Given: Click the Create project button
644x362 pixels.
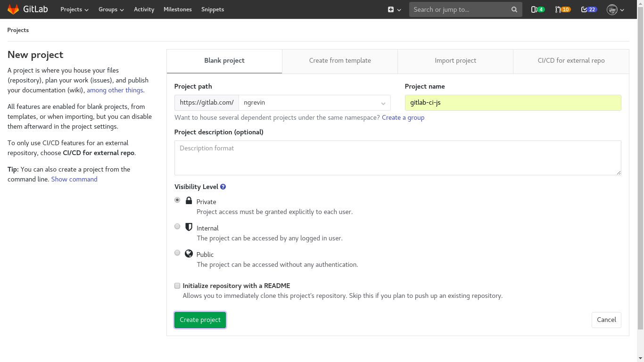Looking at the screenshot, I should point(200,320).
